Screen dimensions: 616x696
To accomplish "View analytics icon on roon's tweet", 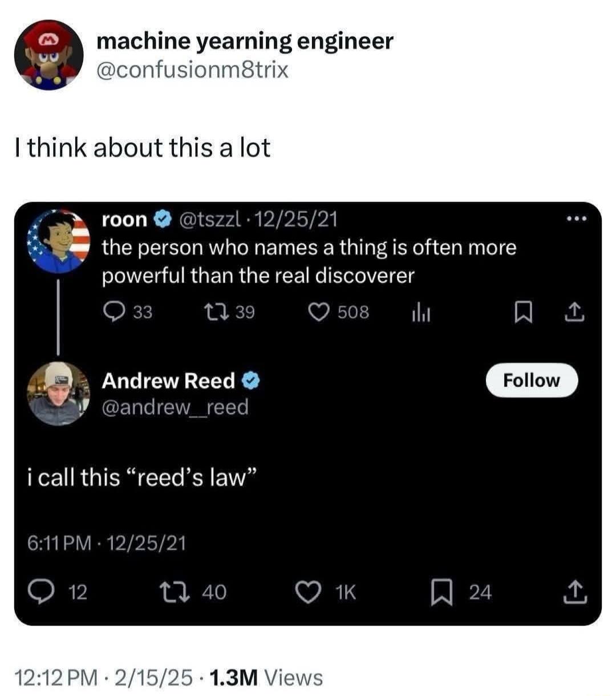I will [420, 313].
